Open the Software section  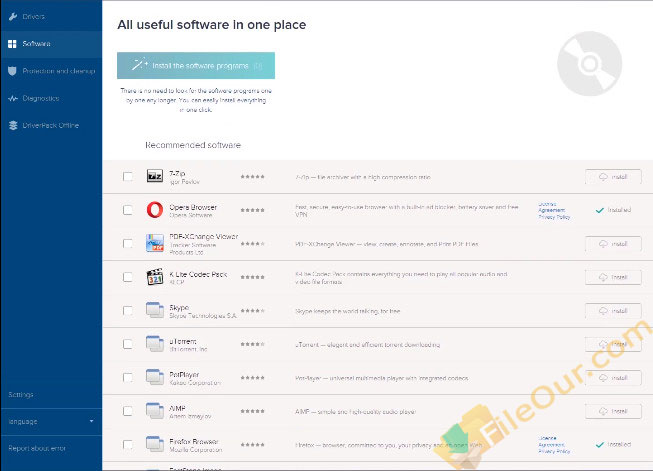point(51,44)
